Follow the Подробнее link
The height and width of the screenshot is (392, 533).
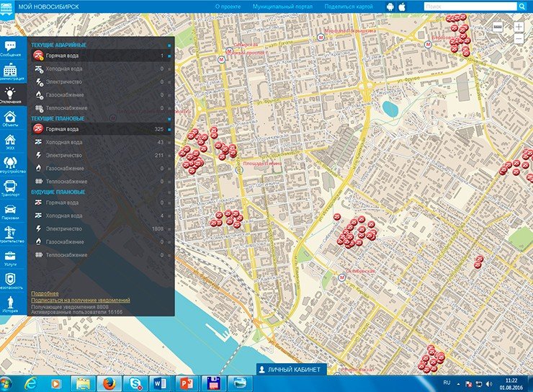point(45,293)
